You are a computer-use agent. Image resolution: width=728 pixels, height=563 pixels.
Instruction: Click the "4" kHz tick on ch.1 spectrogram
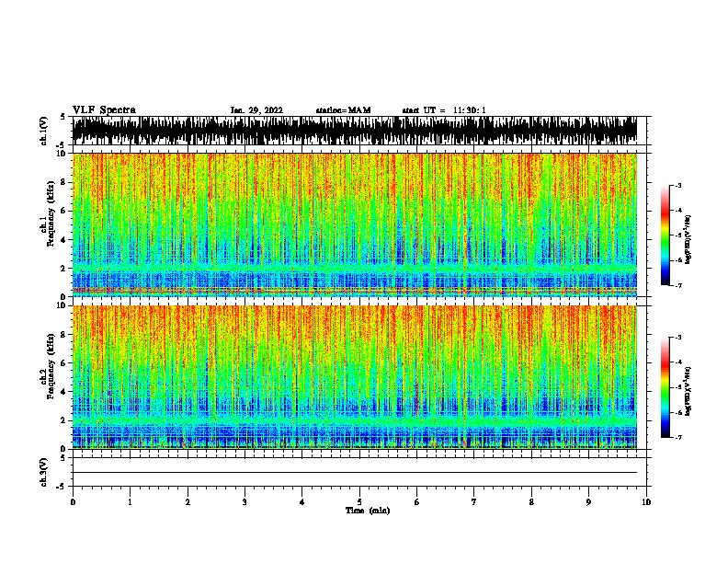click(64, 240)
